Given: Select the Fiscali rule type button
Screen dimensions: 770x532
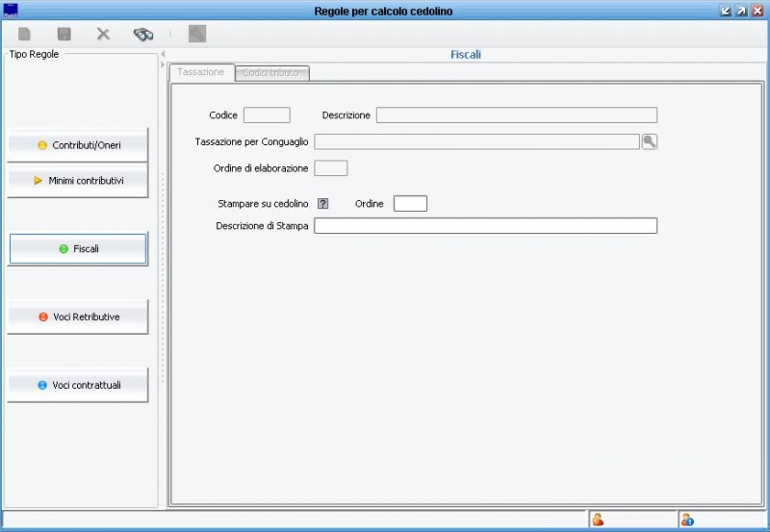Looking at the screenshot, I should [78, 248].
